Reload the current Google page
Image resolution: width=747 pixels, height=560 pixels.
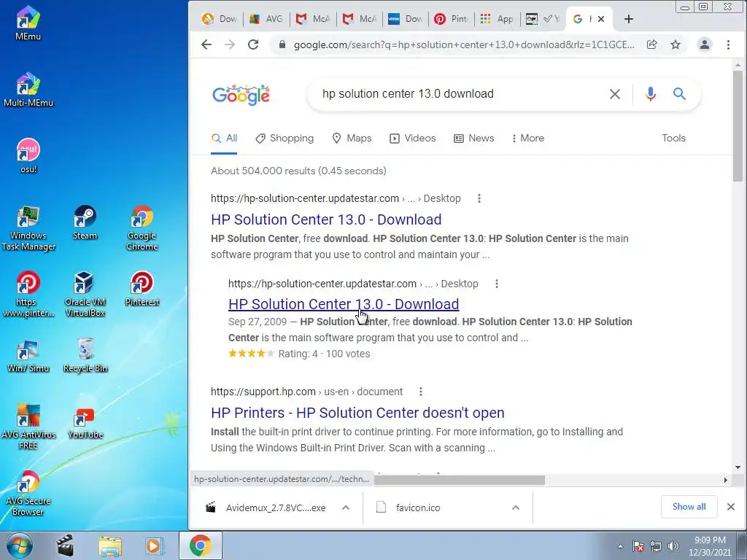(x=253, y=44)
